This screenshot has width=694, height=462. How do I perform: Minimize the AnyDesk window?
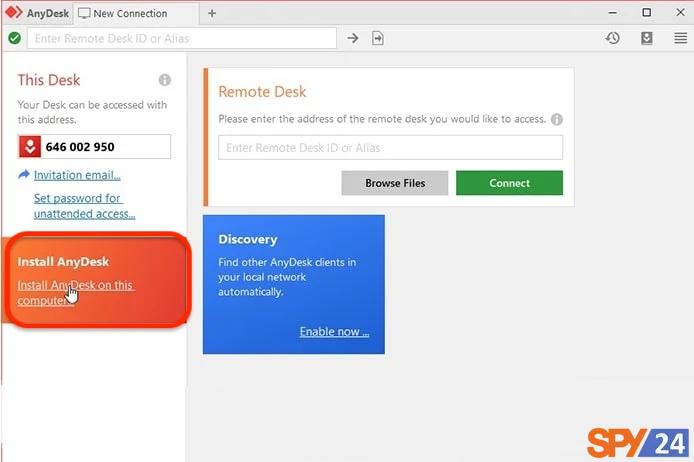(x=613, y=13)
